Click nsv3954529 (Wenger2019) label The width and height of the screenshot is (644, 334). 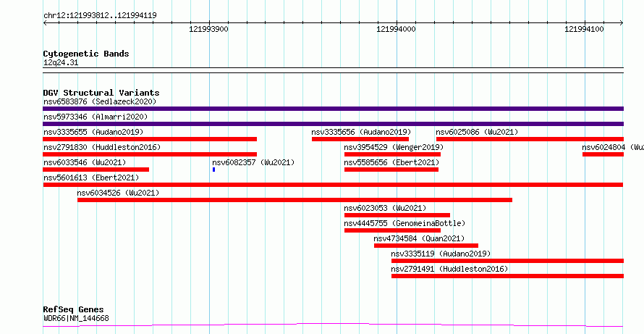click(394, 147)
